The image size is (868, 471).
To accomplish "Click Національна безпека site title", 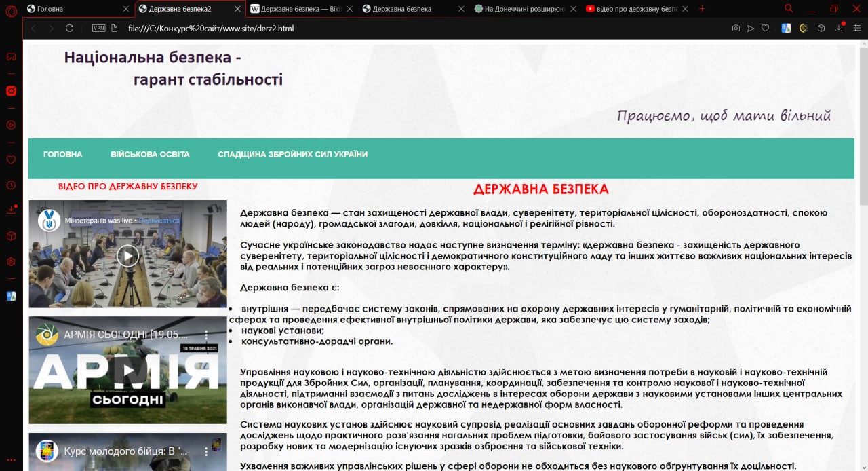I will pyautogui.click(x=174, y=69).
